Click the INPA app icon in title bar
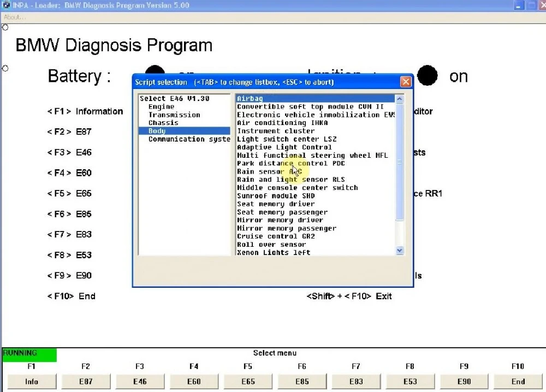546x392 pixels. 6,5
